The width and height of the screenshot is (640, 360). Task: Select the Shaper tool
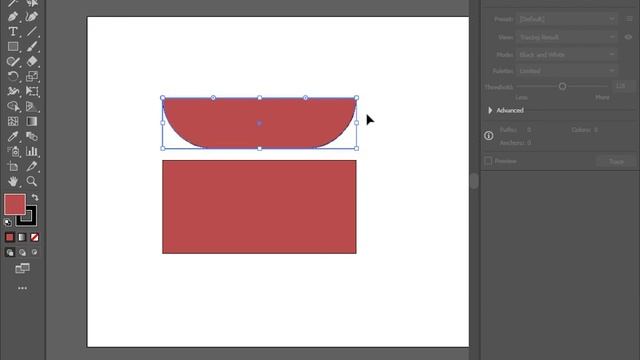tap(13, 62)
